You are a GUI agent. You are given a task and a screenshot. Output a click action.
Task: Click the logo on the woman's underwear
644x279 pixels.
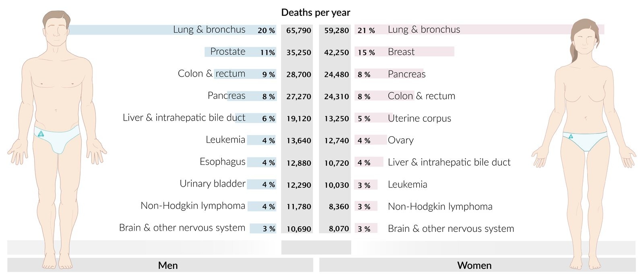[571, 137]
